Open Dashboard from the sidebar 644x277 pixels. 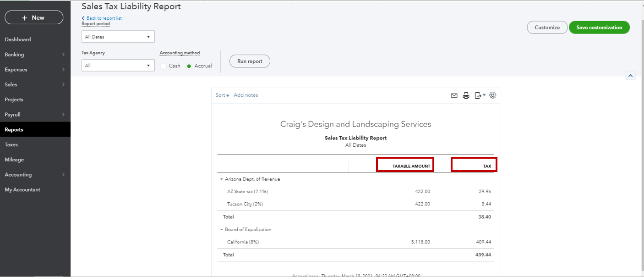[x=18, y=39]
